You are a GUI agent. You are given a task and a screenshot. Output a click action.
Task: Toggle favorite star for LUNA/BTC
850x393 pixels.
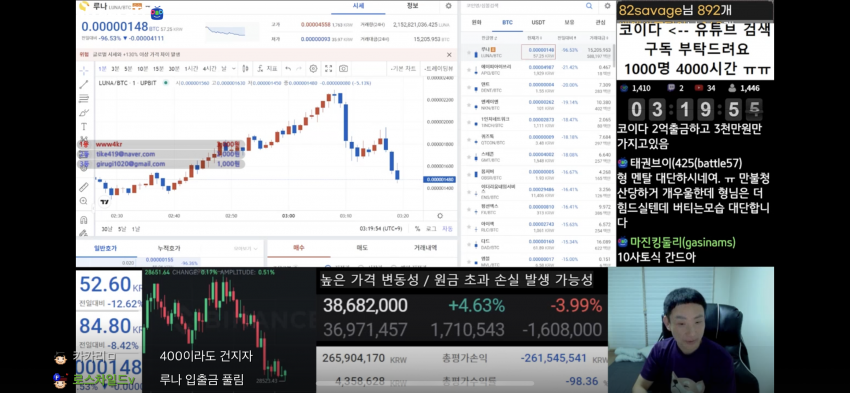click(469, 53)
